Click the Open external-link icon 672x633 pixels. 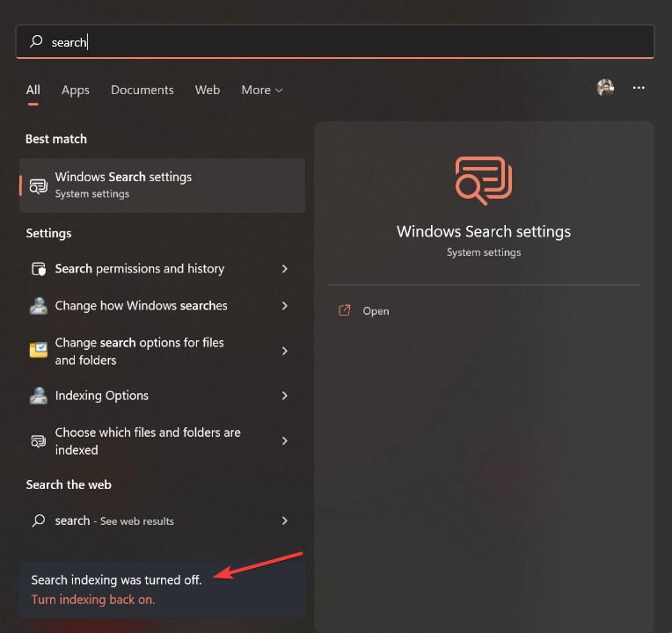tap(345, 310)
